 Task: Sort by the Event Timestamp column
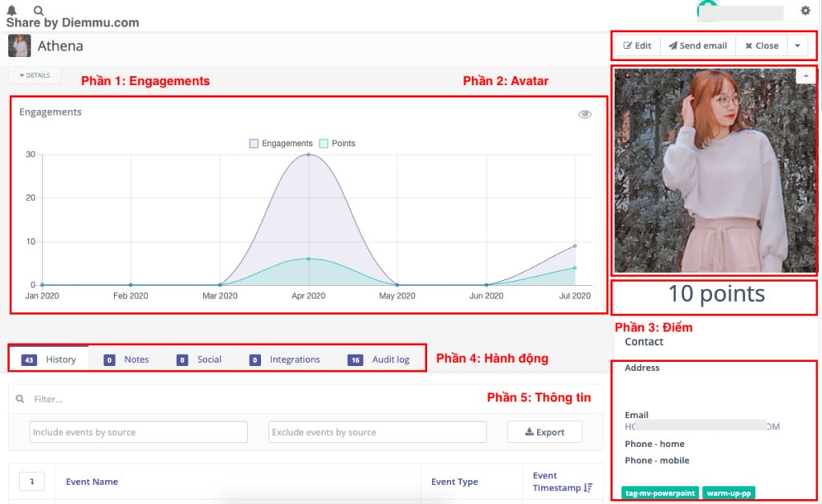coord(563,482)
